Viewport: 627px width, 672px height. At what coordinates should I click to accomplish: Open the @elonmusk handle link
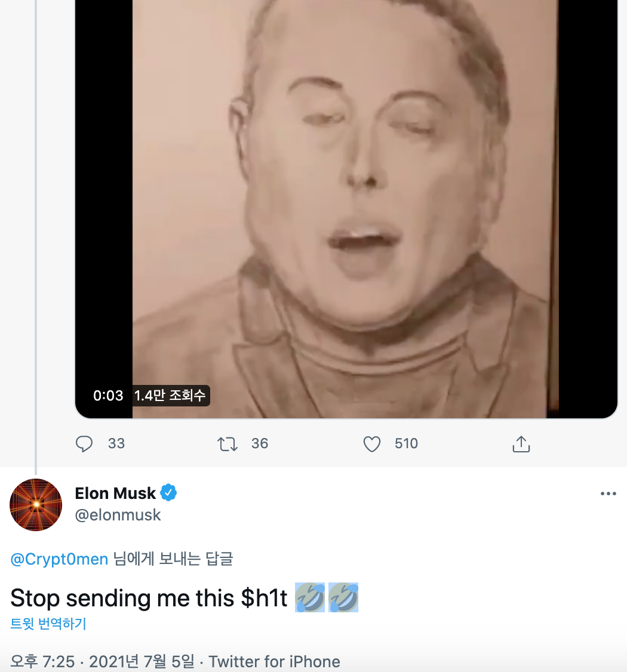118,515
